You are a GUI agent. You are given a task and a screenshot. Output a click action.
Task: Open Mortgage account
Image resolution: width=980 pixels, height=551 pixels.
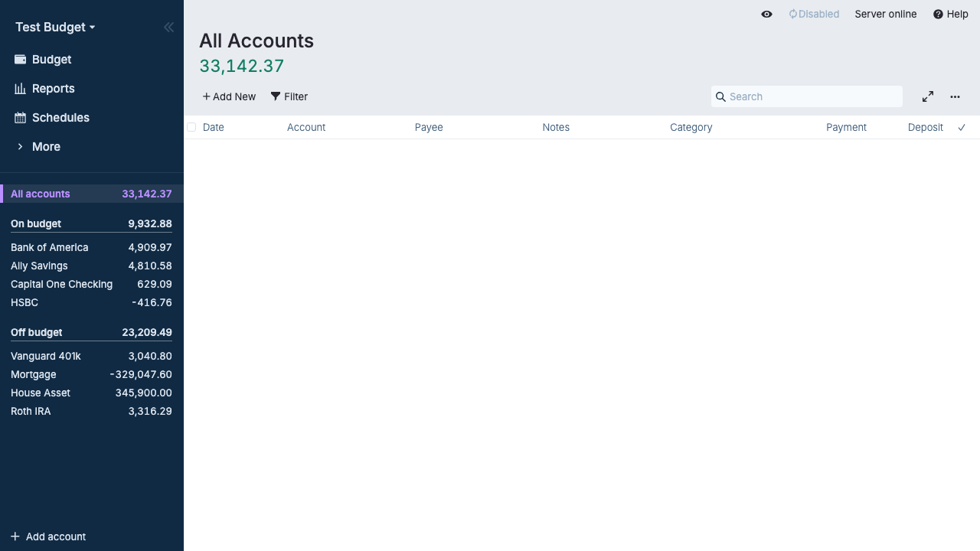pos(92,374)
